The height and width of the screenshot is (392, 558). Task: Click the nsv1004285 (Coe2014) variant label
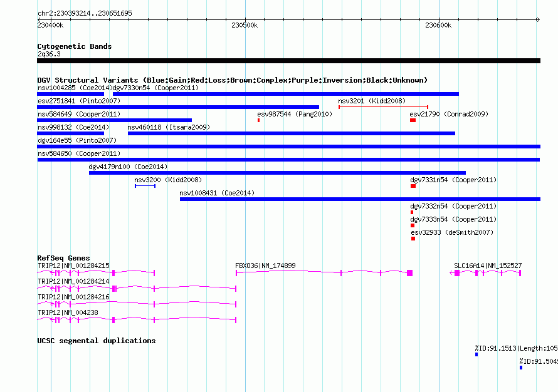click(x=75, y=88)
